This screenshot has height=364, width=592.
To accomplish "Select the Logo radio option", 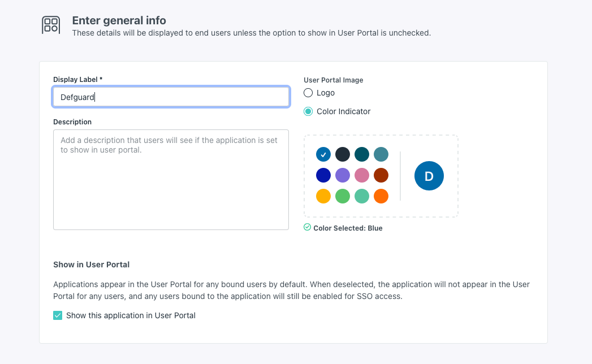I will [x=308, y=93].
